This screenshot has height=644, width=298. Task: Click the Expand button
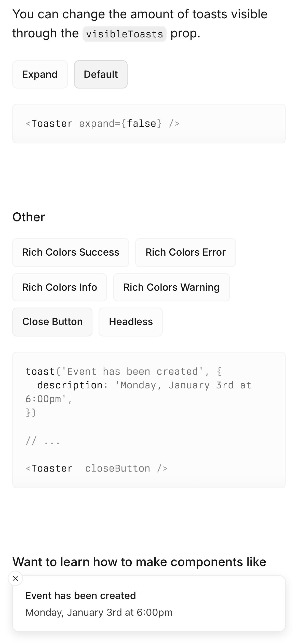pyautogui.click(x=40, y=75)
